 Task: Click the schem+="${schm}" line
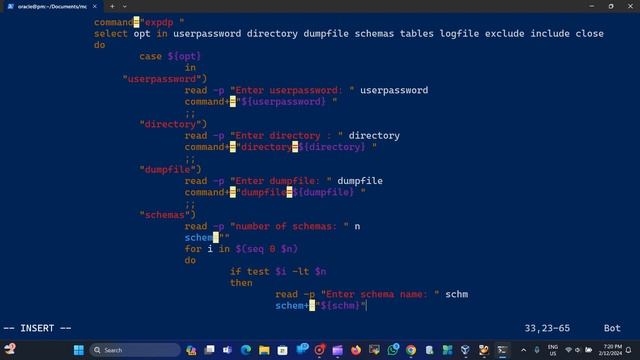[320, 305]
